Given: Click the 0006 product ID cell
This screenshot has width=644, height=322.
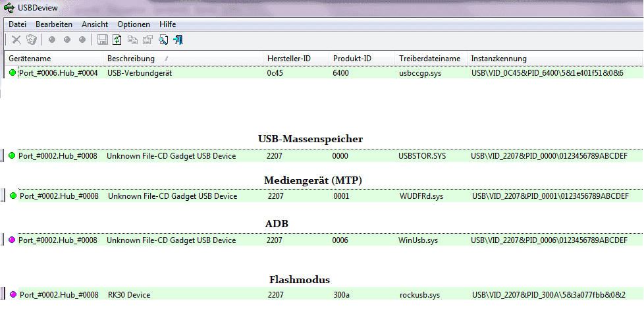Looking at the screenshot, I should (340, 240).
